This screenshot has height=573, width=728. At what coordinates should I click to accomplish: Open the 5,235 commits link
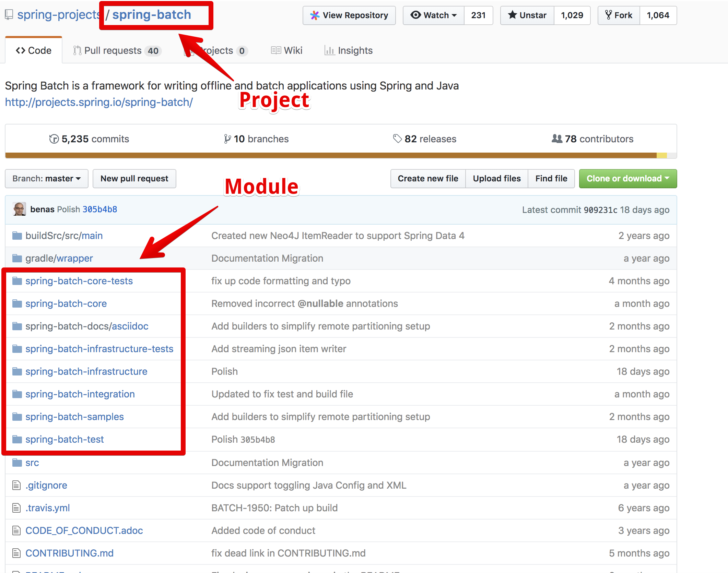tap(89, 139)
